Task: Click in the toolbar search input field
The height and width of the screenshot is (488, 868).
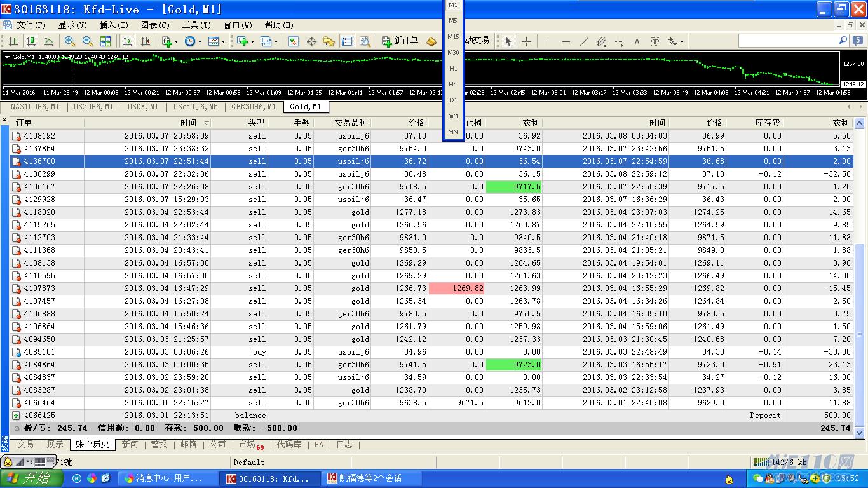Action: [x=788, y=41]
